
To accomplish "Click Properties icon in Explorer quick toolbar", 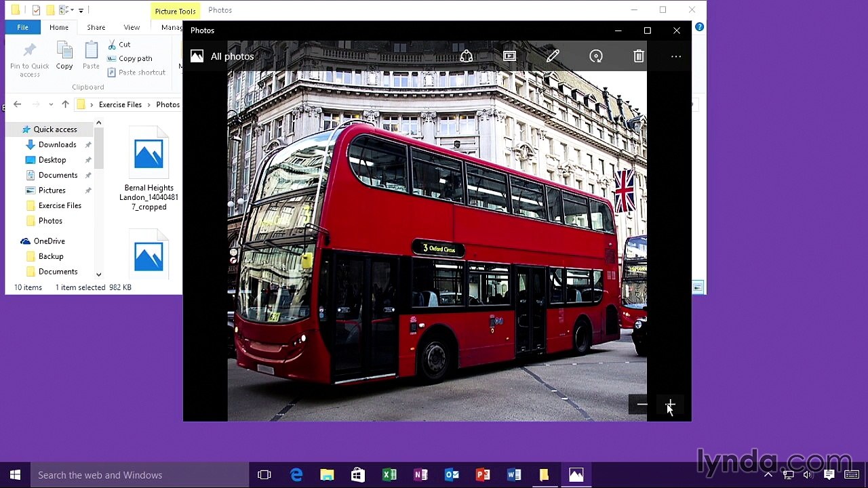I will click(36, 10).
